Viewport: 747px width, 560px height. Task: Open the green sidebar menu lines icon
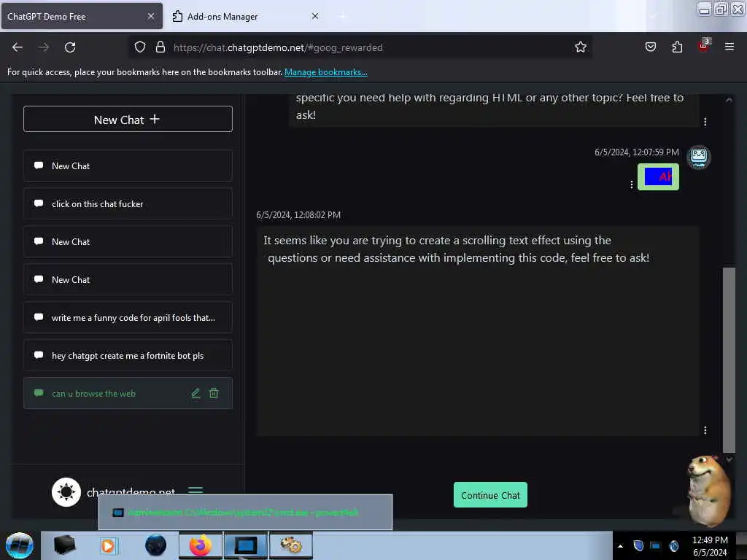[x=196, y=489]
